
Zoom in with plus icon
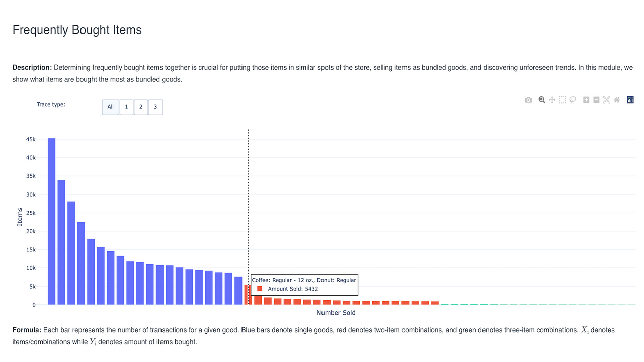click(x=586, y=100)
